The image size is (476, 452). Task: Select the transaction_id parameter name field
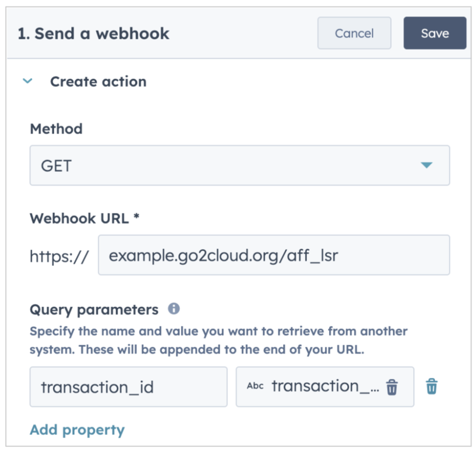point(128,387)
